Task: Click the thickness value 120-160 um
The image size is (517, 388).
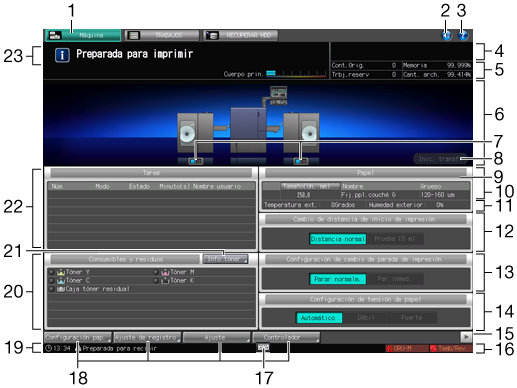Action: [437, 195]
